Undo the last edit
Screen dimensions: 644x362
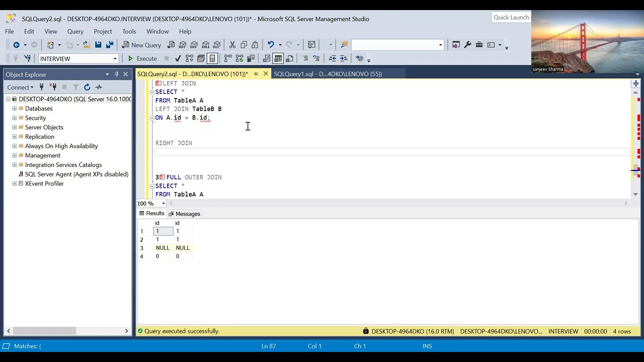pos(271,45)
